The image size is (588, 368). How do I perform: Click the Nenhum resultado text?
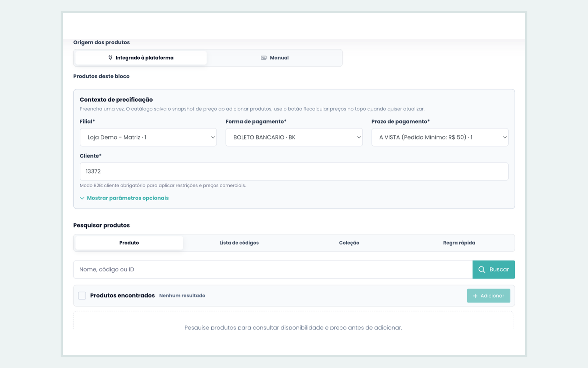[182, 296]
